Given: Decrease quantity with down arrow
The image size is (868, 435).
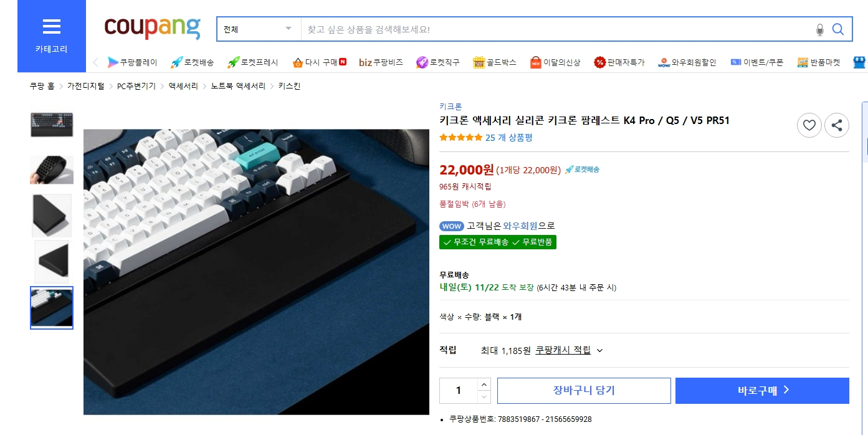Looking at the screenshot, I should point(484,397).
